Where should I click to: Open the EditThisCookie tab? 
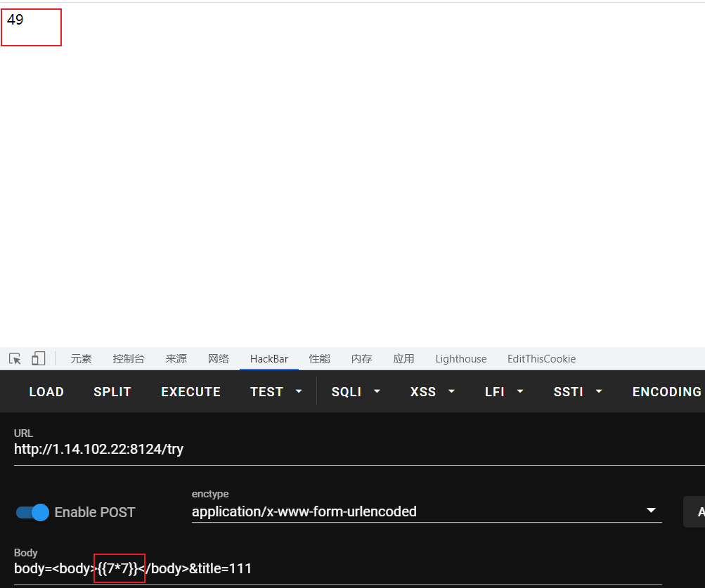tap(541, 358)
